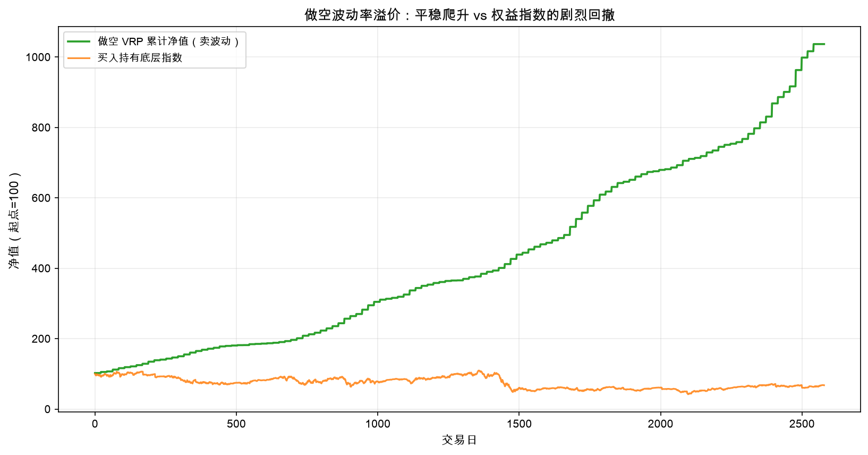The width and height of the screenshot is (868, 455).
Task: Click legend entry 买入持有底层指数
Action: pyautogui.click(x=140, y=58)
